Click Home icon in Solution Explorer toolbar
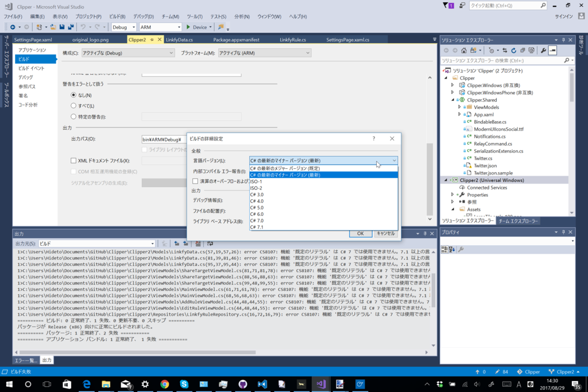Viewport: 588px width, 392px height. 464,50
